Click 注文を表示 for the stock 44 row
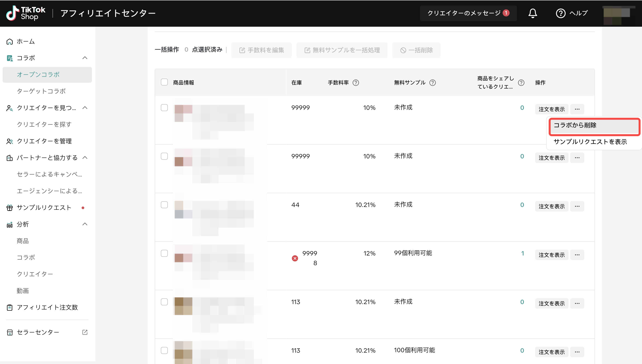The height and width of the screenshot is (364, 642). (551, 206)
